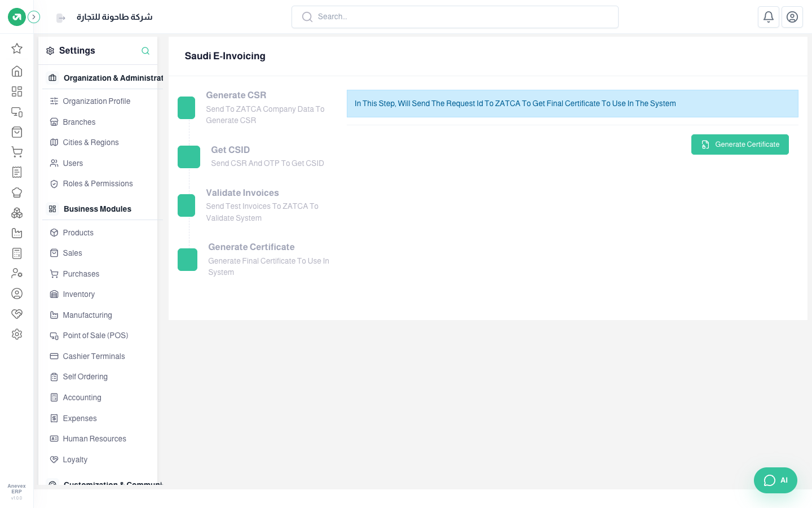This screenshot has width=812, height=508.
Task: Open Cities & Regions settings
Action: (91, 142)
